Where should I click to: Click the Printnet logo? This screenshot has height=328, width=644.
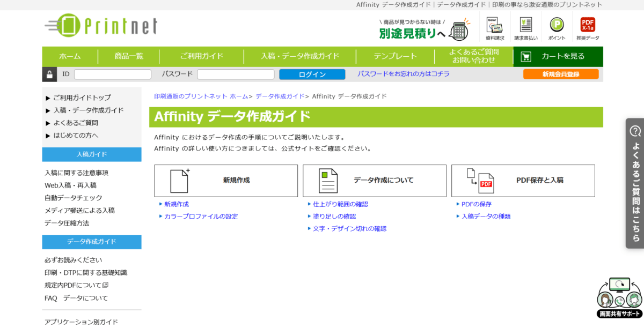click(x=101, y=26)
